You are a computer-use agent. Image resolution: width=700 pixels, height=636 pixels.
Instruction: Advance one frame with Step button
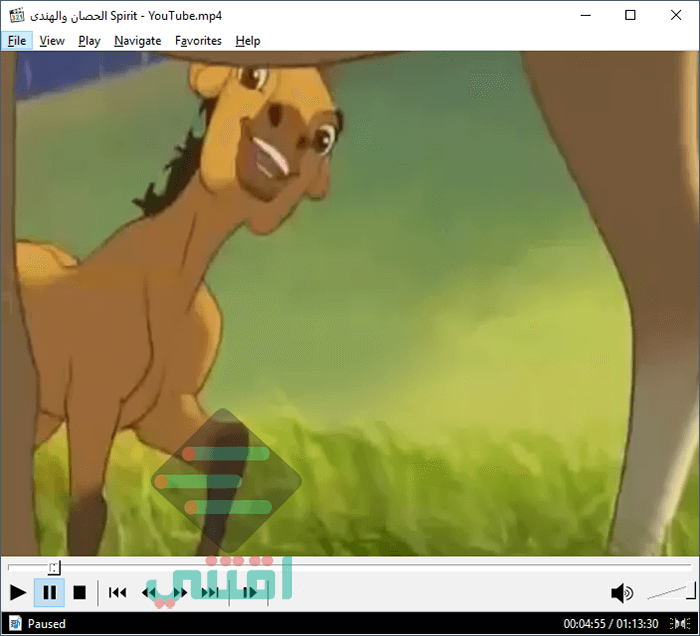(250, 593)
